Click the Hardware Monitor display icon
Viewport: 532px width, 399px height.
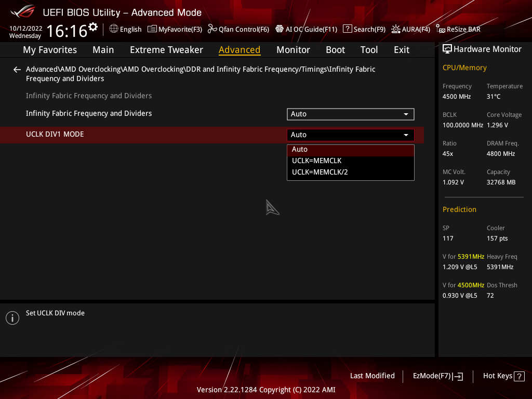(447, 49)
